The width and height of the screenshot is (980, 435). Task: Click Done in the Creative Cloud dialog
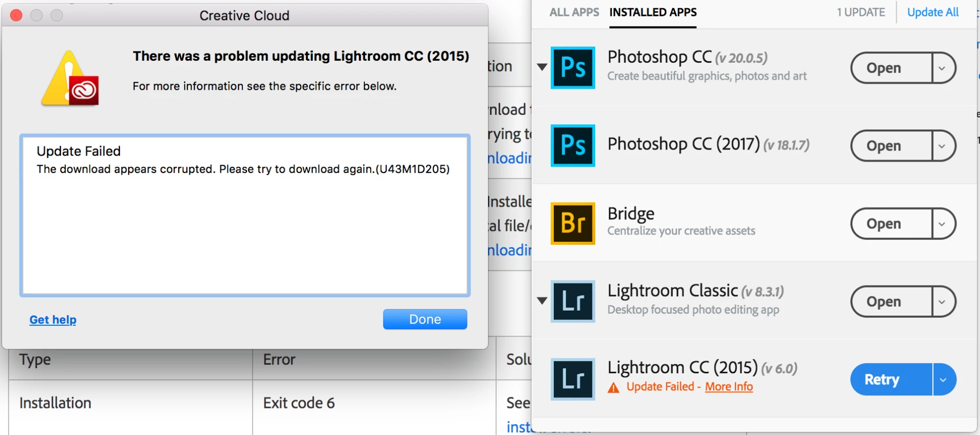(x=425, y=319)
